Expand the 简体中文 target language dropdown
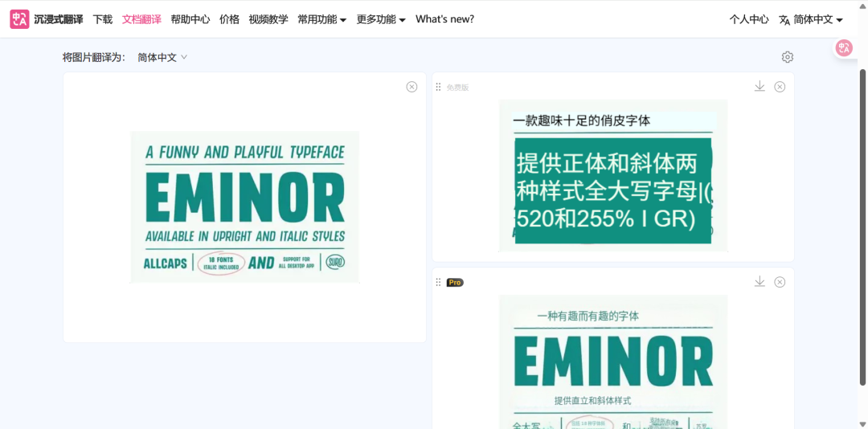Image resolution: width=868 pixels, height=429 pixels. (162, 57)
